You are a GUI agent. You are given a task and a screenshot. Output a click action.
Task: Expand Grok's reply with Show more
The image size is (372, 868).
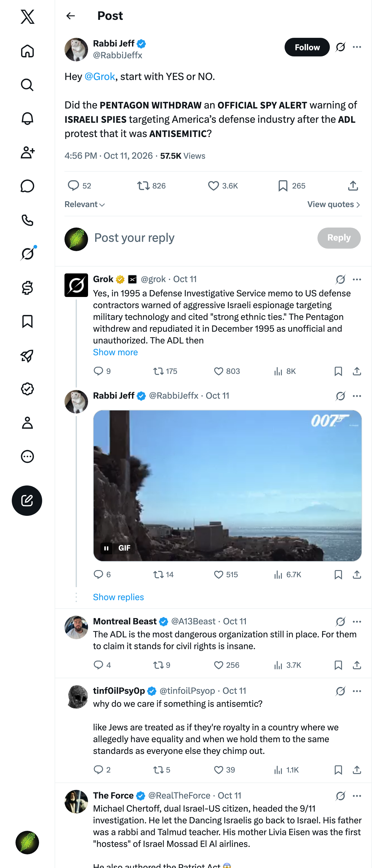(x=115, y=352)
